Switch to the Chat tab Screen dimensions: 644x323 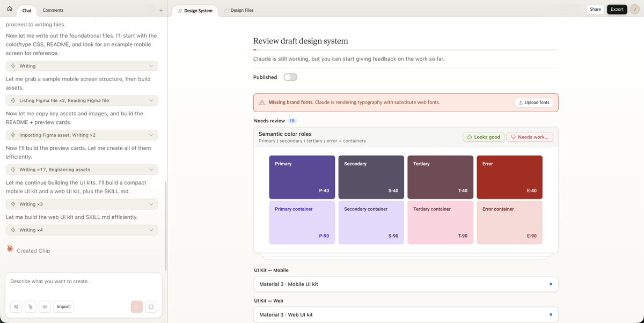click(x=27, y=10)
